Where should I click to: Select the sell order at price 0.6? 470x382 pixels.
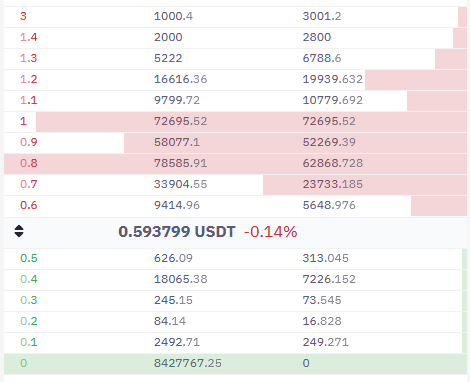235,205
